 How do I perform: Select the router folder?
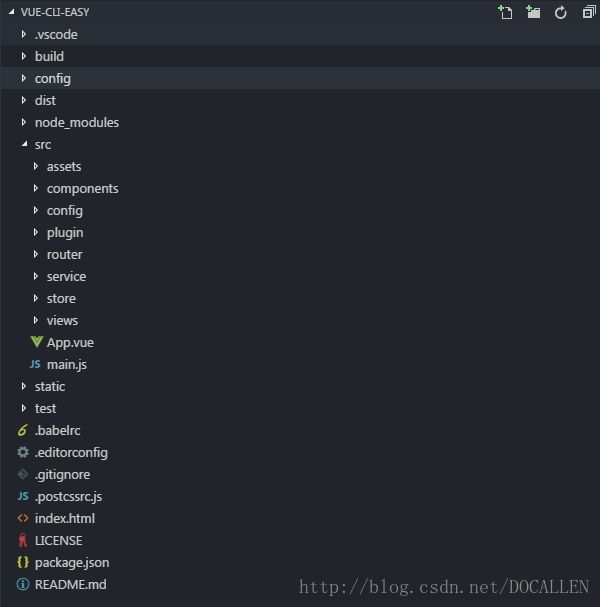coord(300,254)
